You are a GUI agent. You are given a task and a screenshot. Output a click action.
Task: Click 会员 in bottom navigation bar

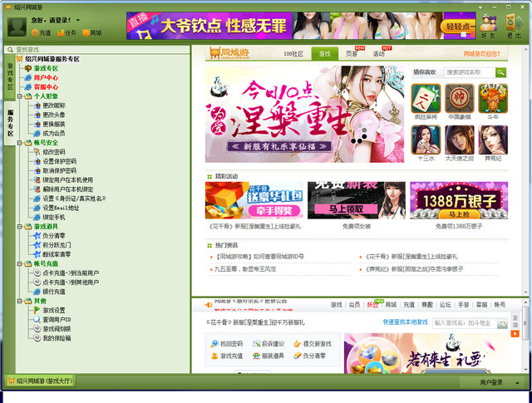click(354, 305)
